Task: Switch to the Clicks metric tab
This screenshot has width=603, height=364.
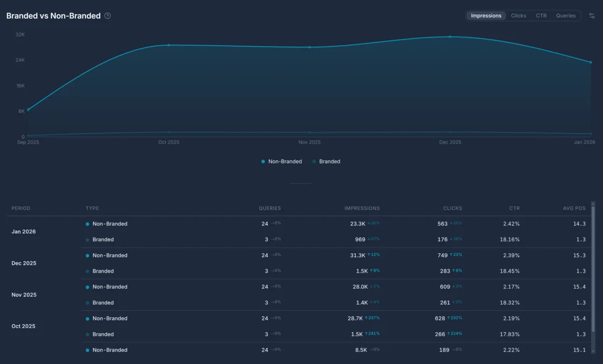Action: 518,16
